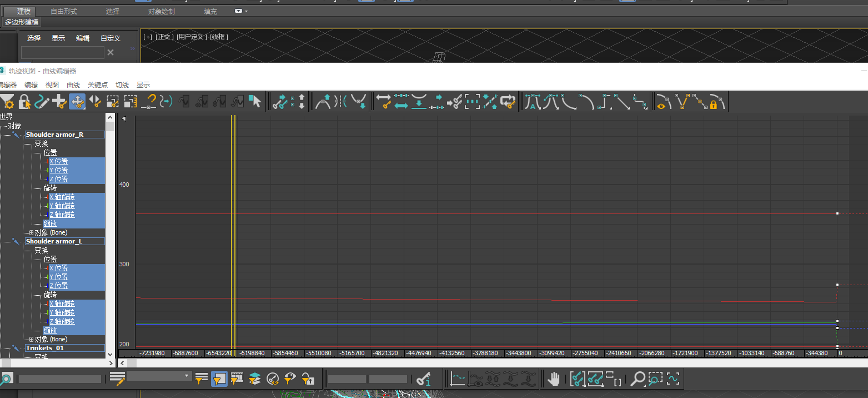Toggle Unify Tangents
This screenshot has height=398, width=868.
coord(699,102)
